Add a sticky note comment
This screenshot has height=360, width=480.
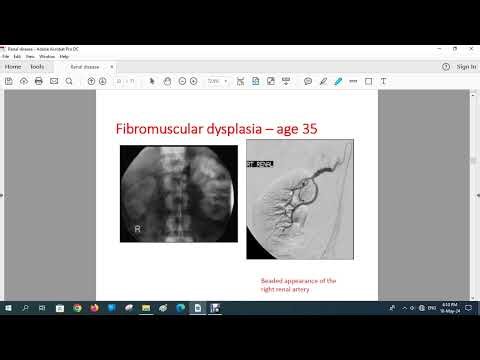(x=308, y=81)
